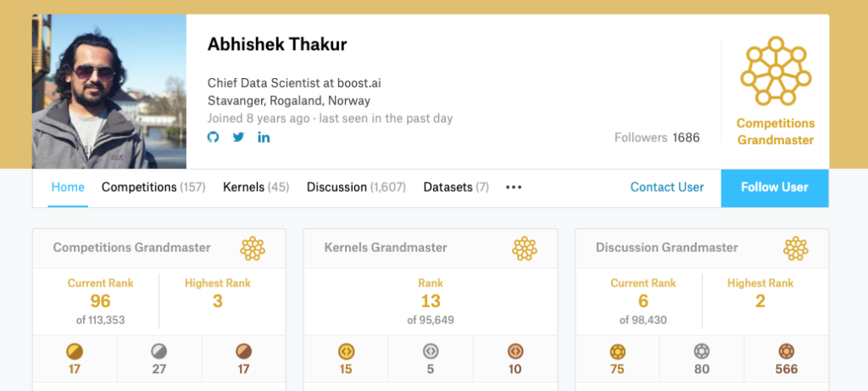
Task: Click the discussion bronze medal icon
Action: click(786, 351)
